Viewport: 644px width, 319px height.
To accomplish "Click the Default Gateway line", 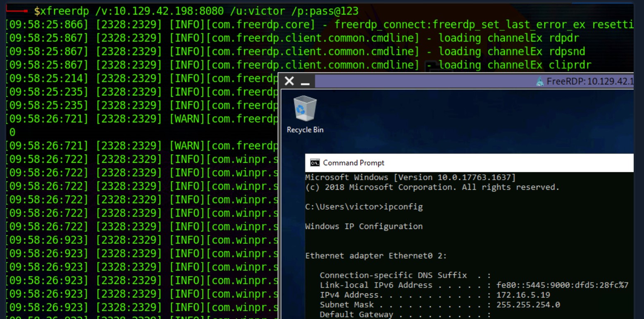I will pos(405,314).
